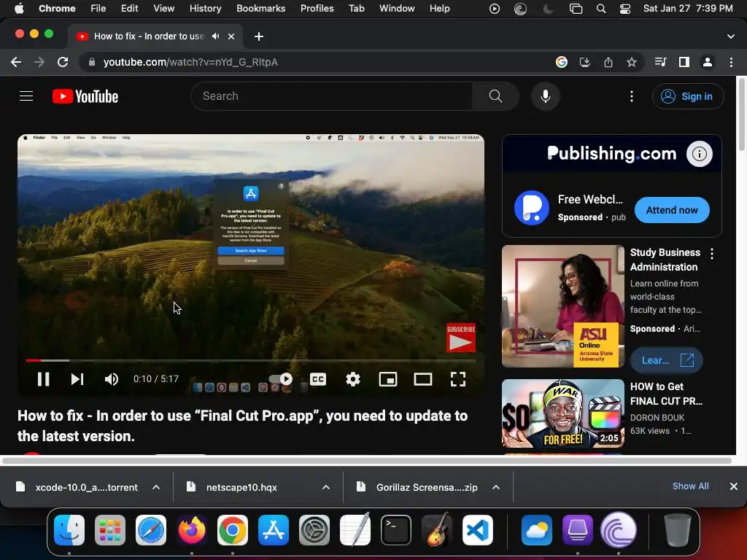Open the Apple menu
This screenshot has height=560, width=747.
tap(19, 8)
